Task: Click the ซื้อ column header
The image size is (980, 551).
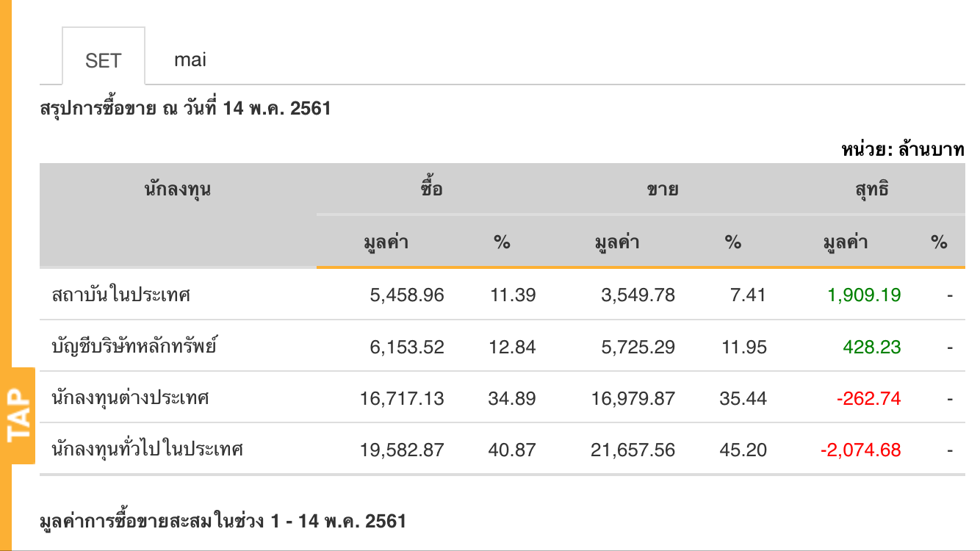Action: (432, 190)
